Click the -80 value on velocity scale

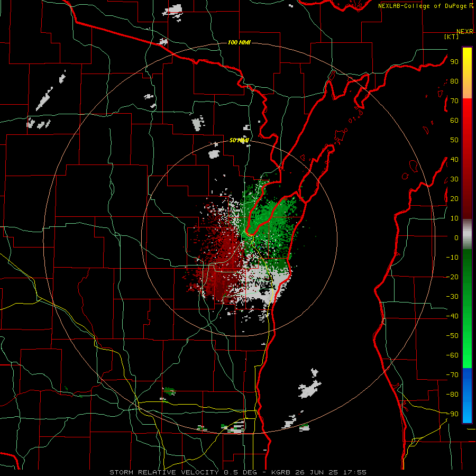[452, 395]
